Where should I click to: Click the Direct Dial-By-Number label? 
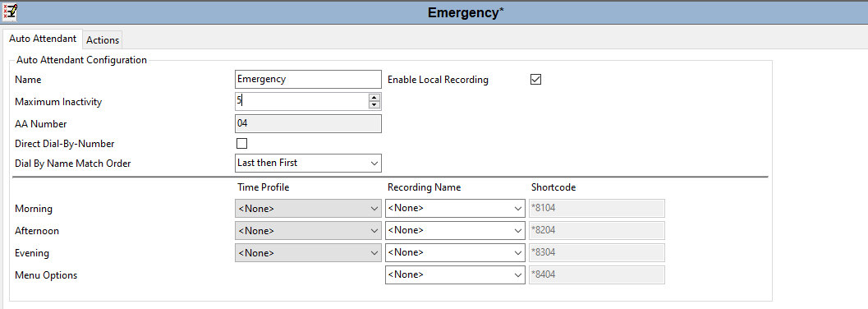(65, 144)
